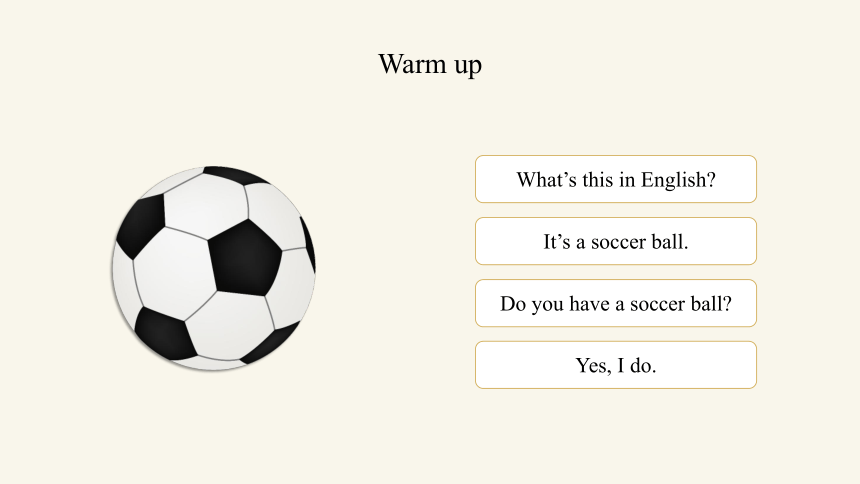Image resolution: width=860 pixels, height=484 pixels.
Task: Click the black patch at the top of the ball
Action: tap(236, 175)
